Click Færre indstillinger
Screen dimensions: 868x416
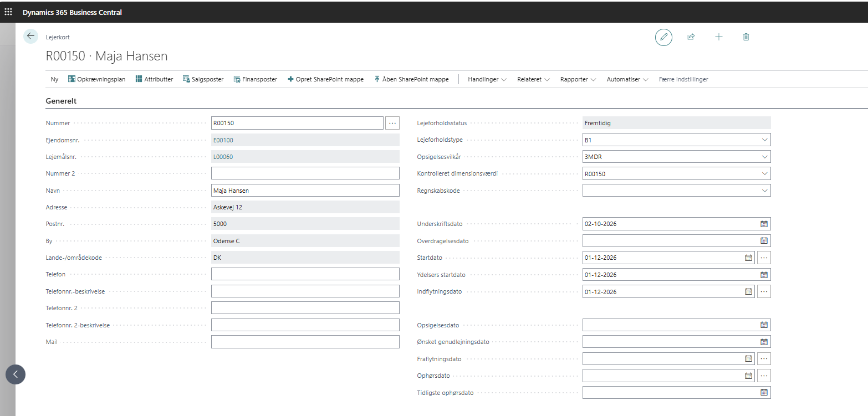(x=683, y=79)
